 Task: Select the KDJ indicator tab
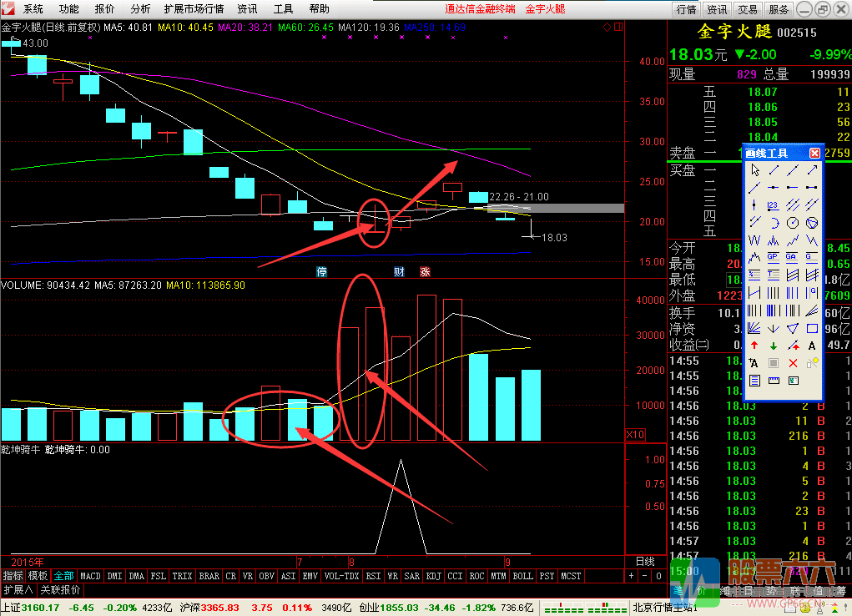[433, 576]
